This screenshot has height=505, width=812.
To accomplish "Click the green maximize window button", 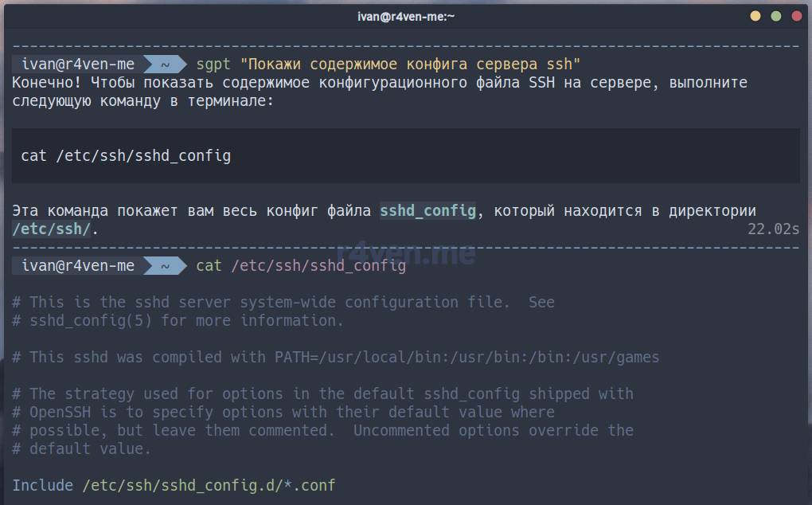I will 775,16.
